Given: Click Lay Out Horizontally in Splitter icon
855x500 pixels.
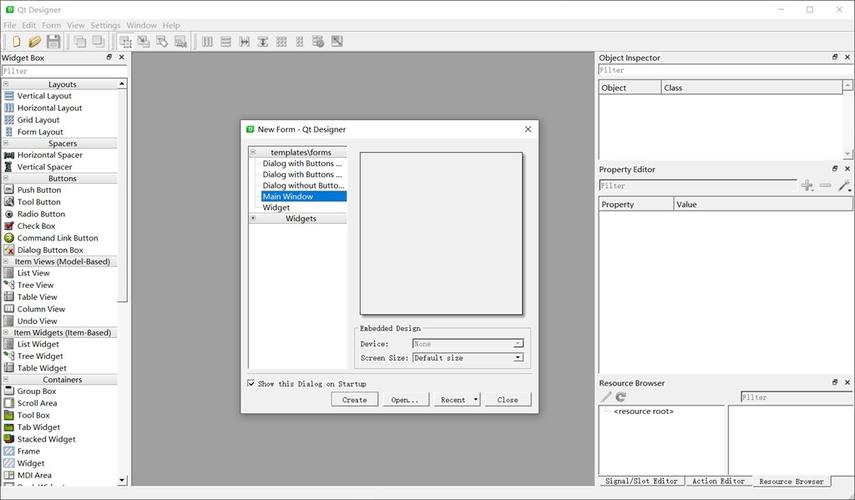Looking at the screenshot, I should coord(244,41).
